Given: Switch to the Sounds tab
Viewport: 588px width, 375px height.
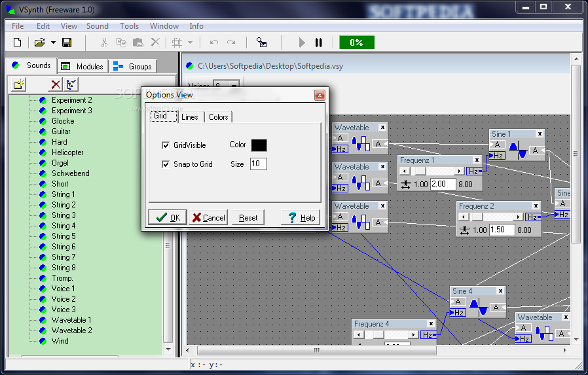Looking at the screenshot, I should pos(32,65).
